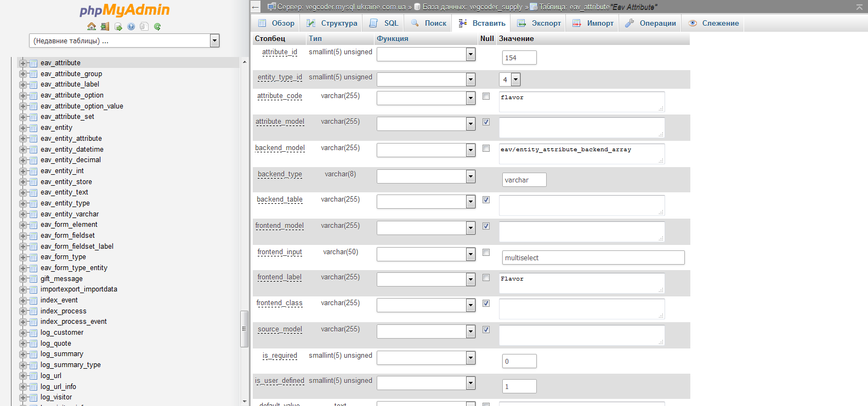
Task: Uncheck Null checkbox for source_model
Action: tap(486, 329)
